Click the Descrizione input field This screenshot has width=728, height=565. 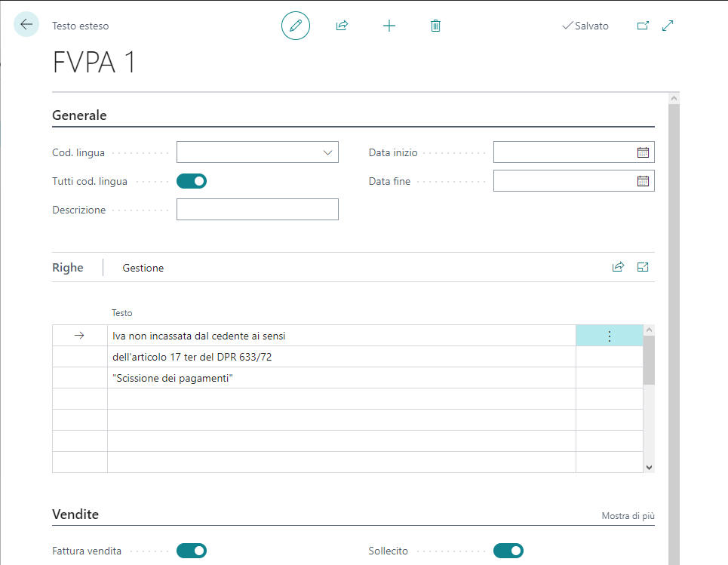(257, 210)
